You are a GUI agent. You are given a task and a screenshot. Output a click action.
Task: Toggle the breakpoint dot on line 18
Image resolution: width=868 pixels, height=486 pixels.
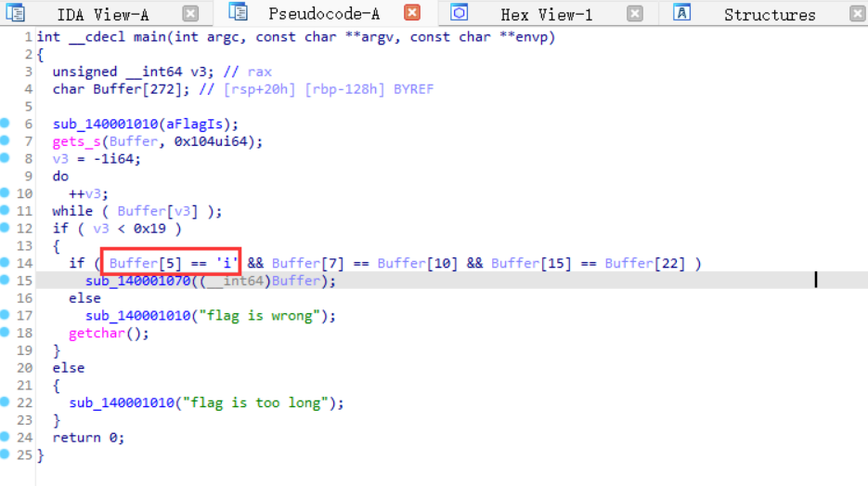pos(5,332)
